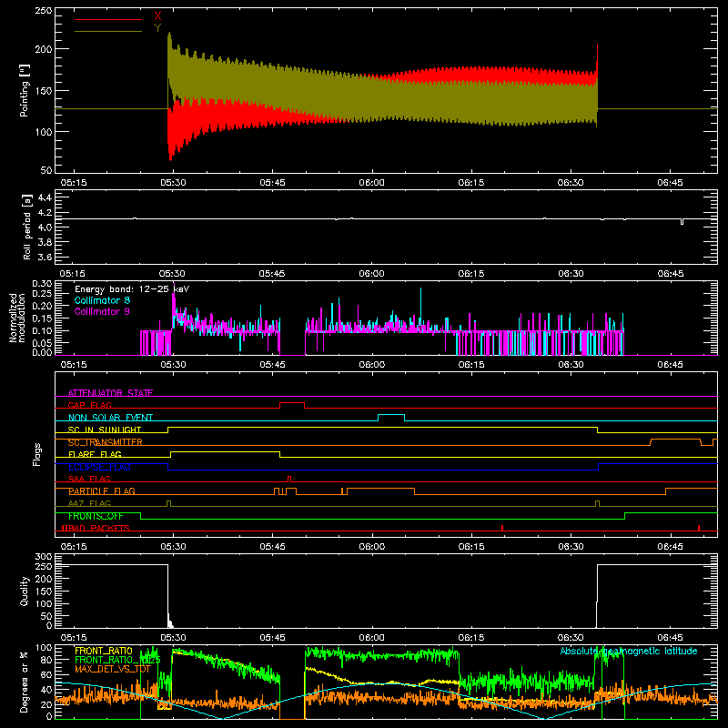Click the 50 tick on Pointing axis
The image size is (728, 728).
46,170
